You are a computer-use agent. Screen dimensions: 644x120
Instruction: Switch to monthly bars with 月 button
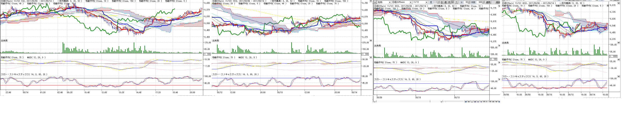[449, 2]
